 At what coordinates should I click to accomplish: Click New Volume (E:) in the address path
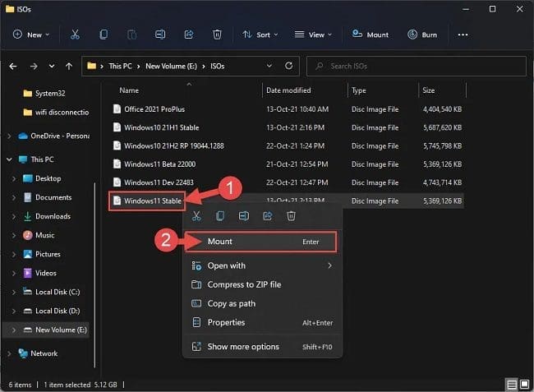(x=172, y=66)
